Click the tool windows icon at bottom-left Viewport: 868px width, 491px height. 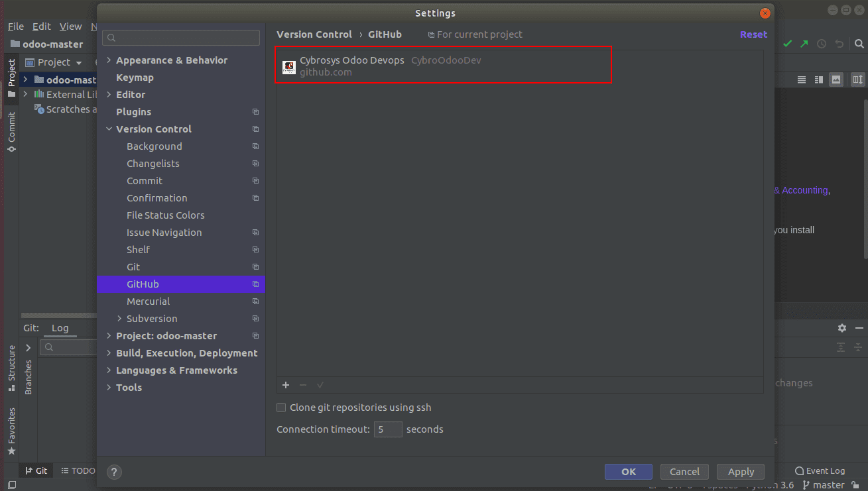click(x=11, y=485)
